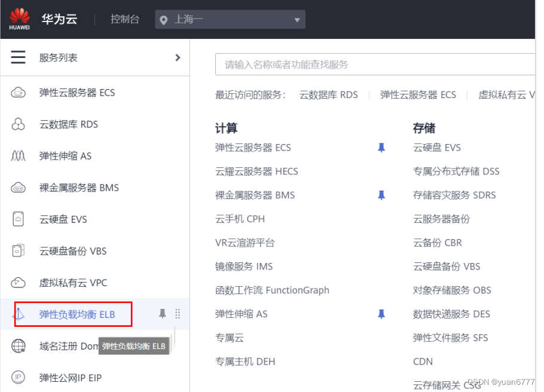Select 弹性负载均衡 ELB in the sidebar
This screenshot has width=544, height=392.
coord(77,314)
